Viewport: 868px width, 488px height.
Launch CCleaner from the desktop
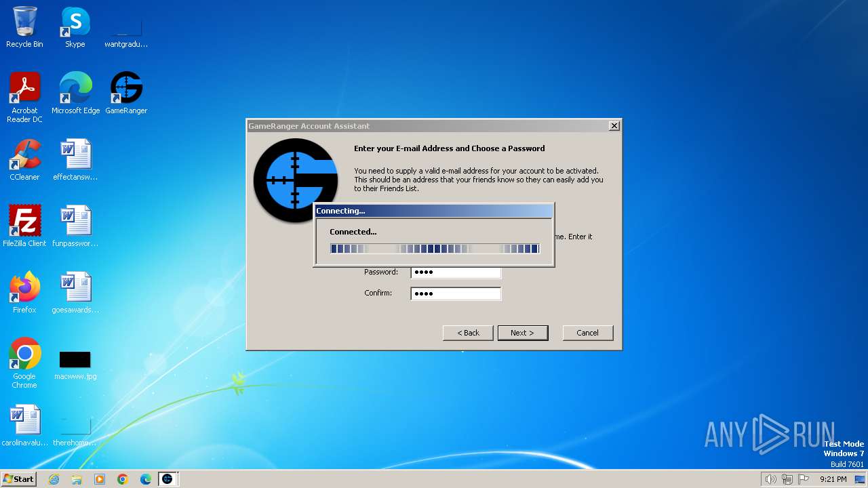[24, 159]
